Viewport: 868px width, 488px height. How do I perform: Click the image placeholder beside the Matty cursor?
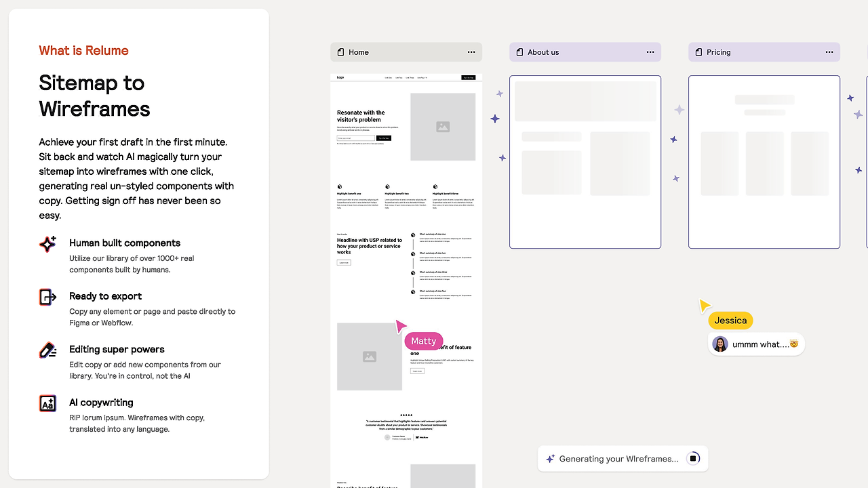point(370,357)
